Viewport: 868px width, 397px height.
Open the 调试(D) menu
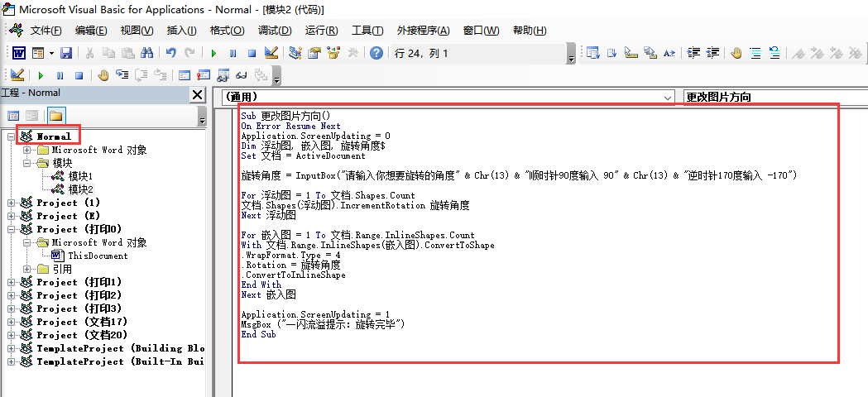point(275,31)
